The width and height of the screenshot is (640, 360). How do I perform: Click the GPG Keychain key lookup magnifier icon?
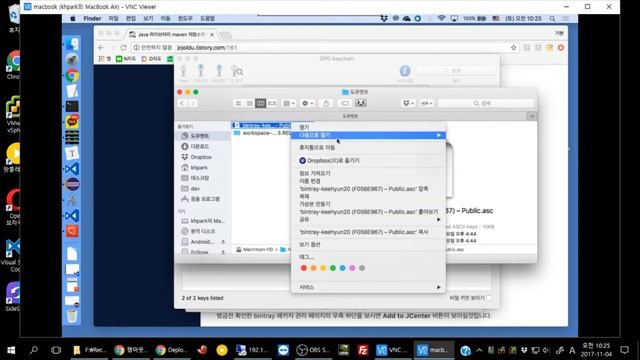click(x=237, y=71)
